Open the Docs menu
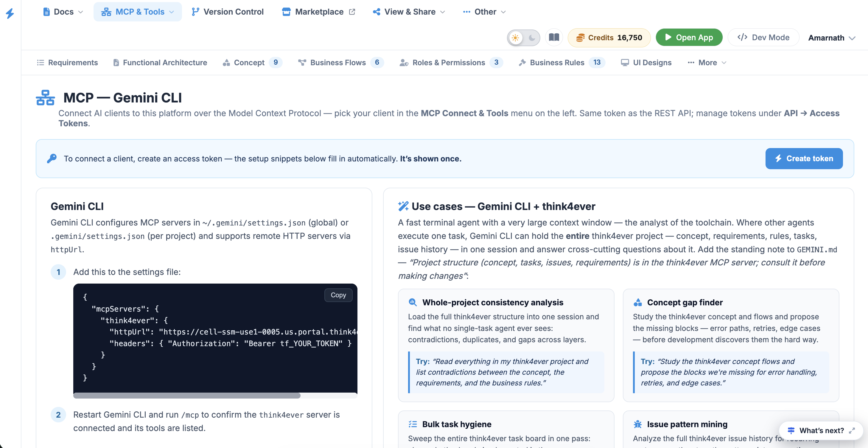 pyautogui.click(x=63, y=12)
